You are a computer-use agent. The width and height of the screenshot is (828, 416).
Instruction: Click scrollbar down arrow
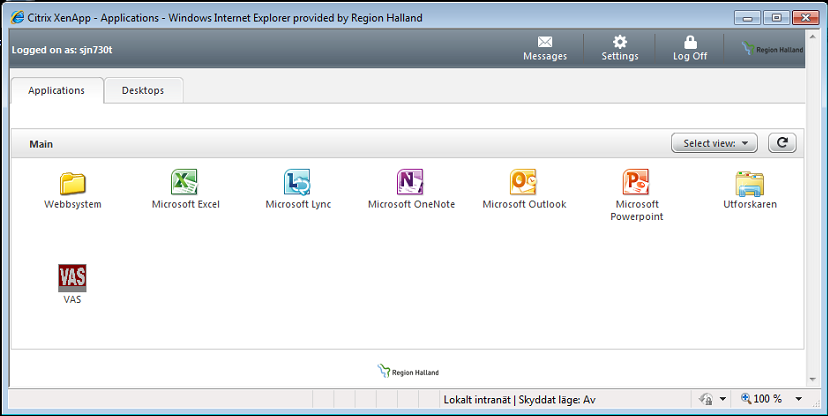[813, 380]
